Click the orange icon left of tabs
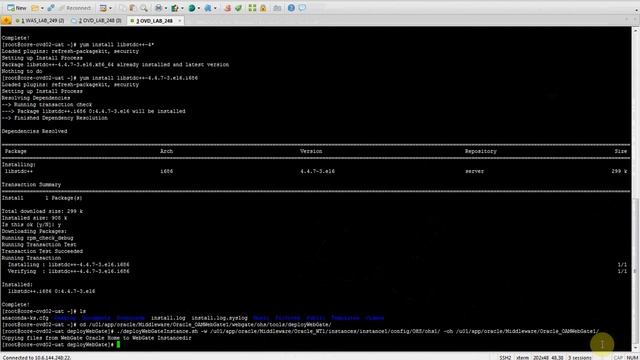This screenshot has height=360, width=640. (6, 20)
